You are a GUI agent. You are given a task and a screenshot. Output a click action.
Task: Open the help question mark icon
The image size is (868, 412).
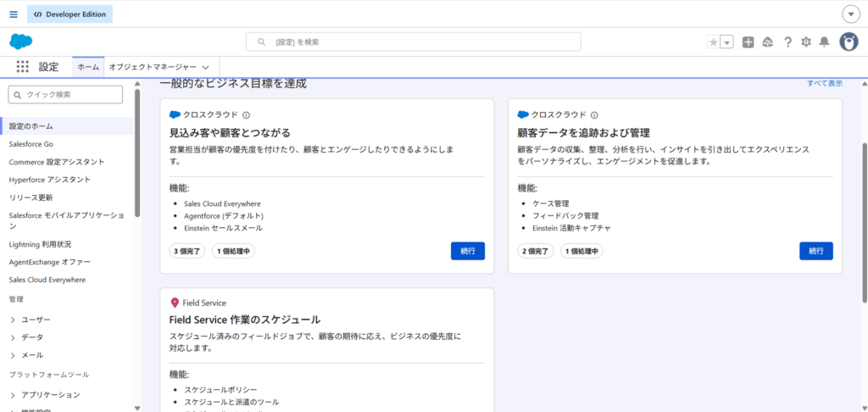pos(787,42)
